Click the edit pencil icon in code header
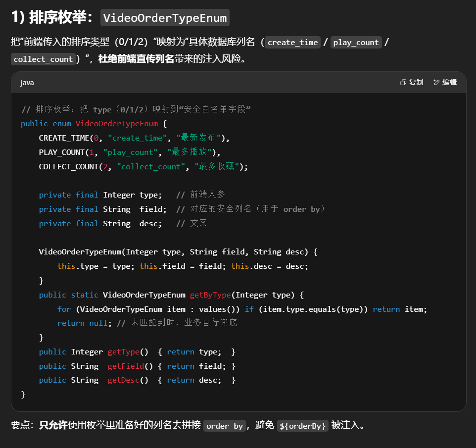The image size is (476, 448). tap(436, 83)
